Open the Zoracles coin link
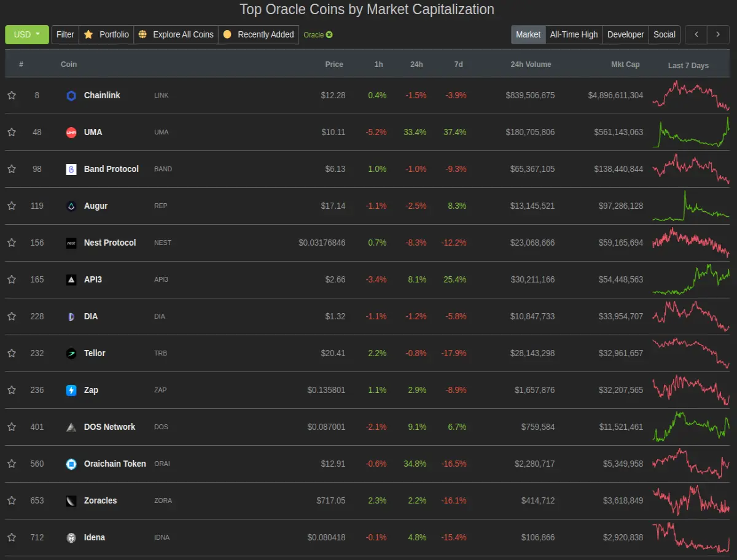Screen dimensions: 737x560 point(100,500)
